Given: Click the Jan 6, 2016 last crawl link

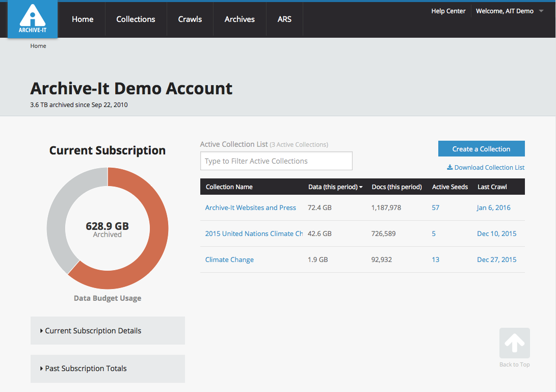Looking at the screenshot, I should [x=493, y=207].
